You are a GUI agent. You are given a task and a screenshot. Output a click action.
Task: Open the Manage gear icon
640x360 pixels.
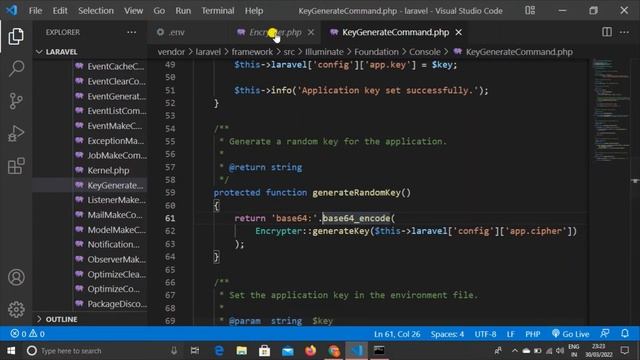tap(16, 309)
